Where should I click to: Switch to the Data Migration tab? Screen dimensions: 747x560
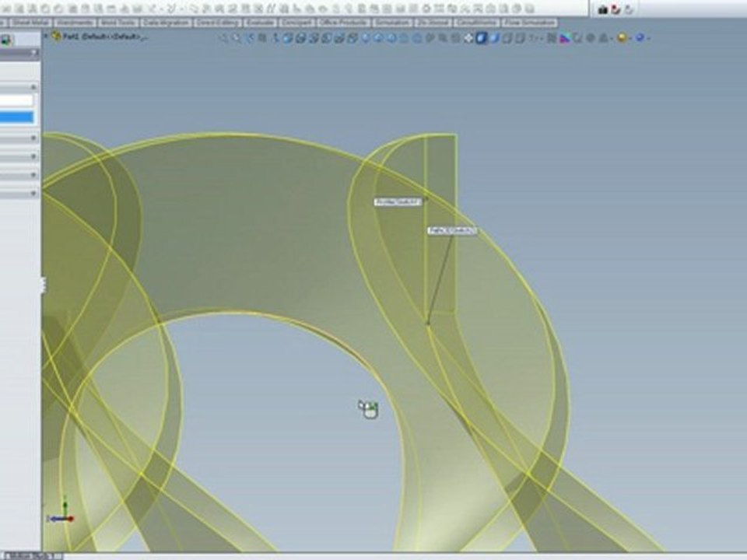point(167,23)
